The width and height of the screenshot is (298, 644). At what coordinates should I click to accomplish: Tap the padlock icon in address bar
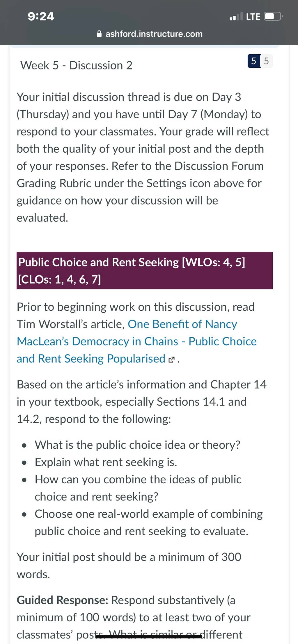(99, 34)
